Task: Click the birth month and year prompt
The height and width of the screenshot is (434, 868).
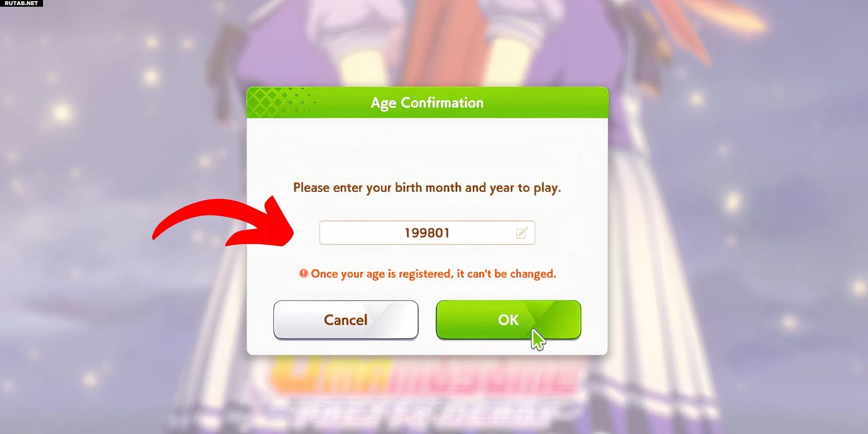Action: click(427, 187)
